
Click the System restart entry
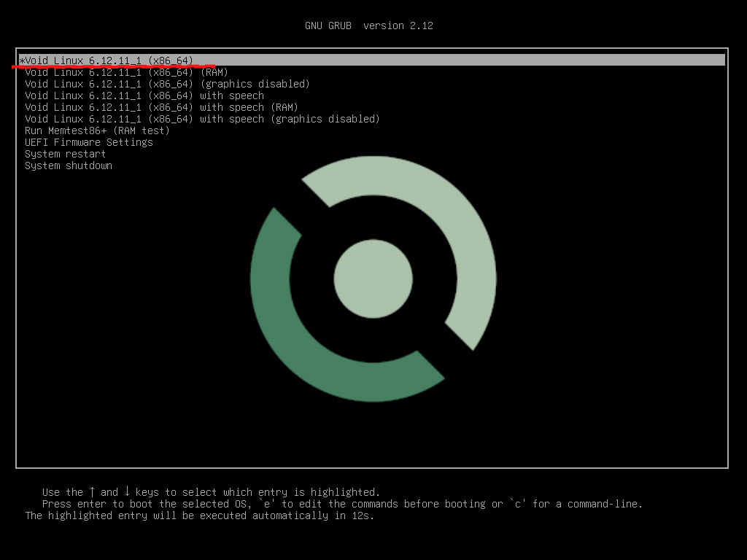65,154
